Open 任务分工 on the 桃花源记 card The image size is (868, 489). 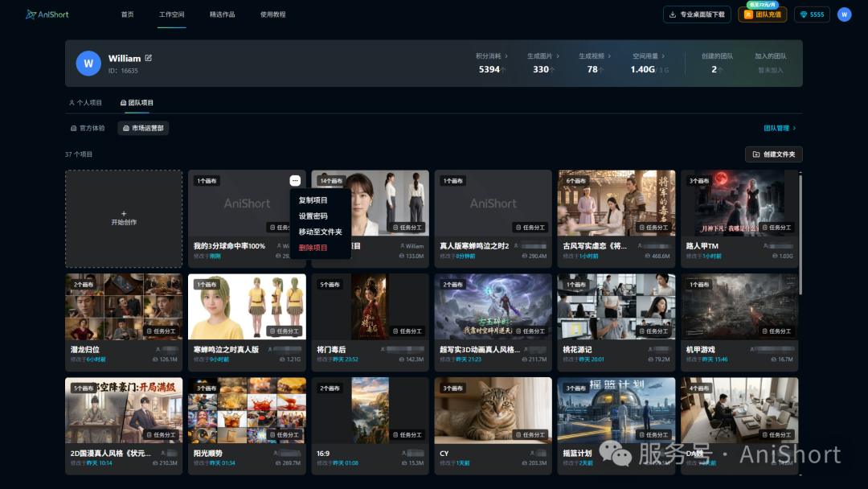click(x=653, y=331)
